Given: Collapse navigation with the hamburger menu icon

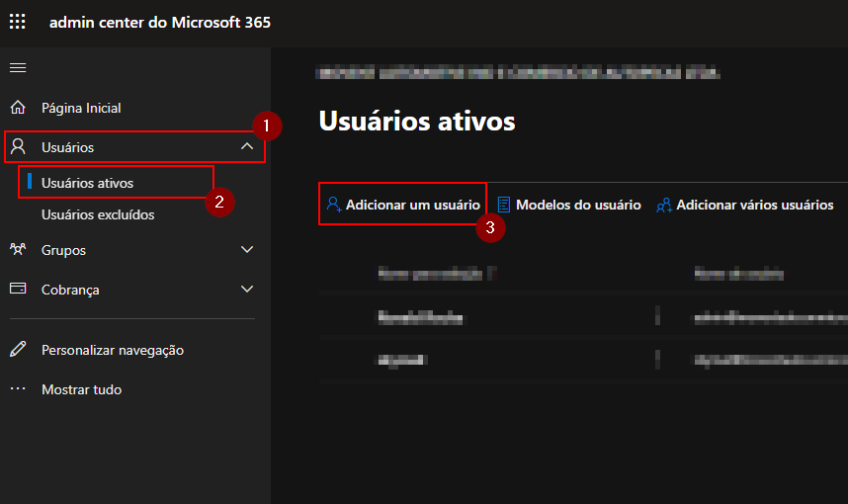Looking at the screenshot, I should click(18, 67).
